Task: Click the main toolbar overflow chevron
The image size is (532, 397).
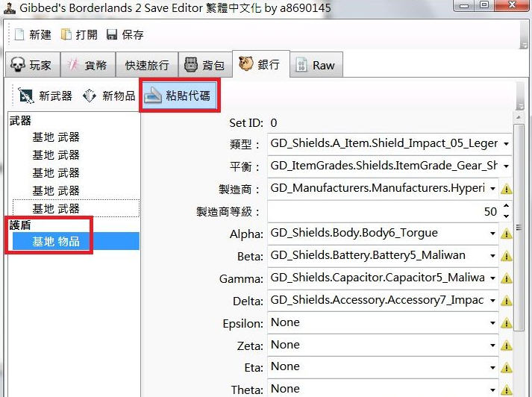Action: [x=524, y=46]
